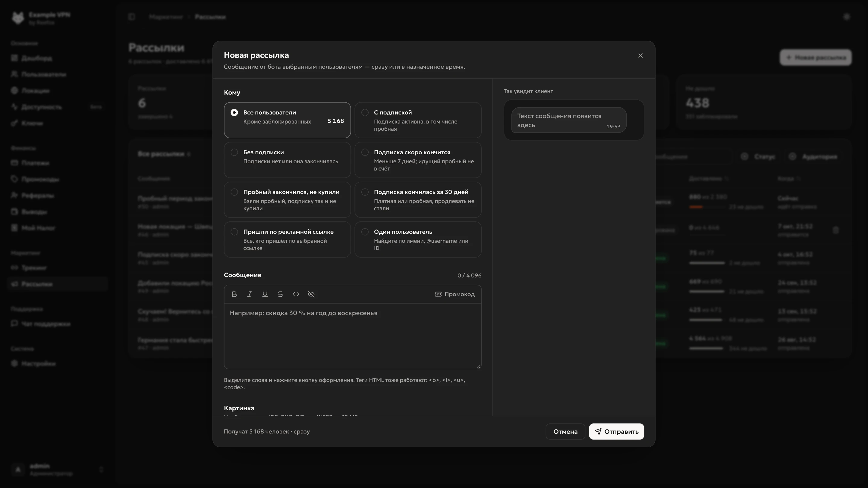This screenshot has width=868, height=488.
Task: Focus the message text area
Action: pos(352,336)
